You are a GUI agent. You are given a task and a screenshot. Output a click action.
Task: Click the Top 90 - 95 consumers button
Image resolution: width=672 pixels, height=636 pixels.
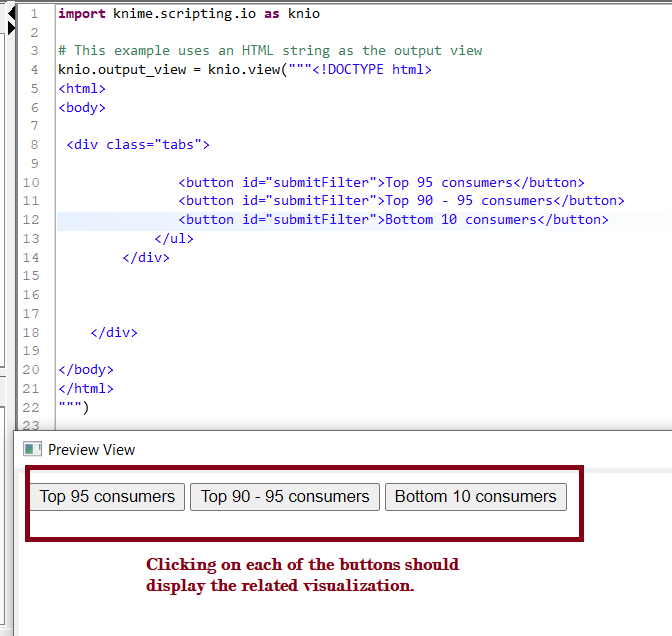285,497
